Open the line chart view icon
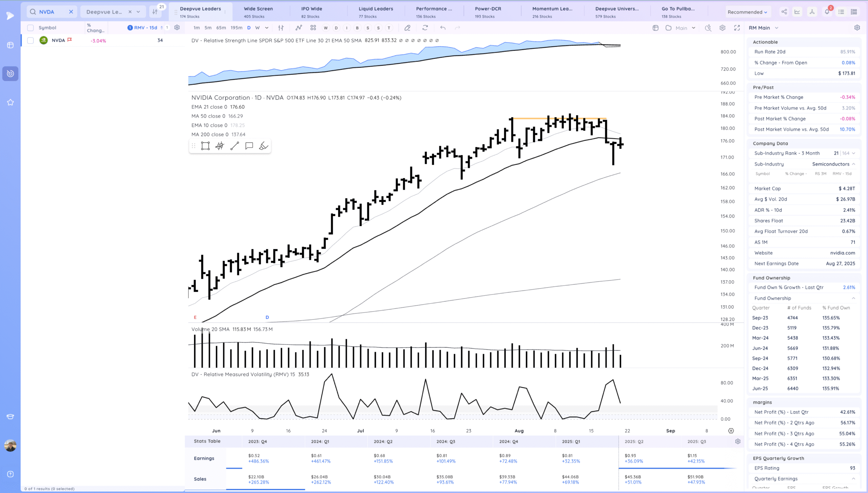The width and height of the screenshot is (868, 493). pos(797,12)
